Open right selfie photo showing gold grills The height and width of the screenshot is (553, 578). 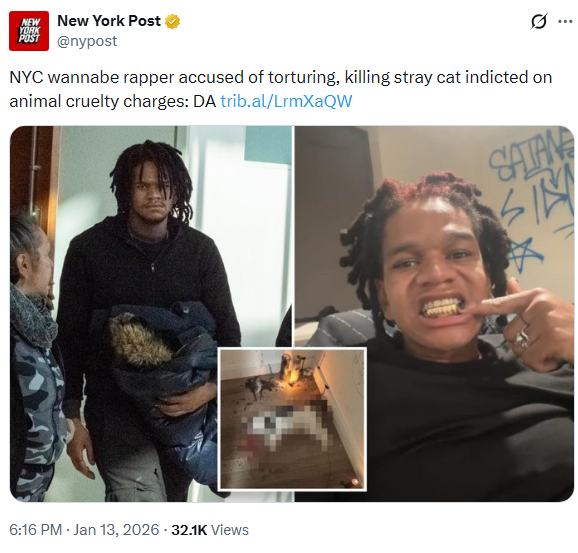(435, 314)
